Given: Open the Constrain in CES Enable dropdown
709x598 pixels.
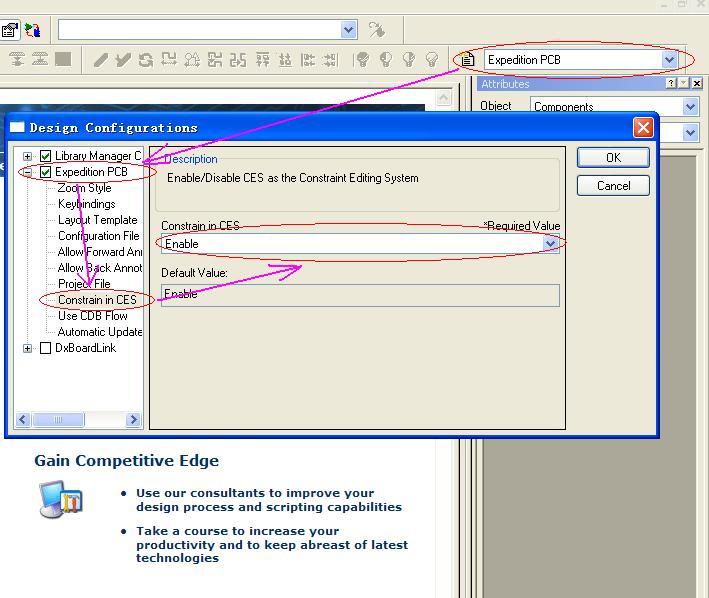Looking at the screenshot, I should [550, 244].
